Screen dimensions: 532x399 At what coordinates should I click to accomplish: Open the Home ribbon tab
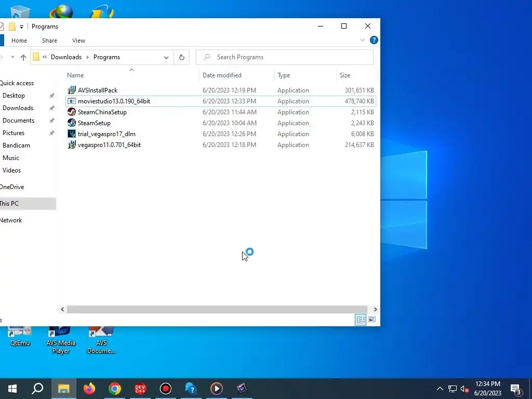point(19,41)
